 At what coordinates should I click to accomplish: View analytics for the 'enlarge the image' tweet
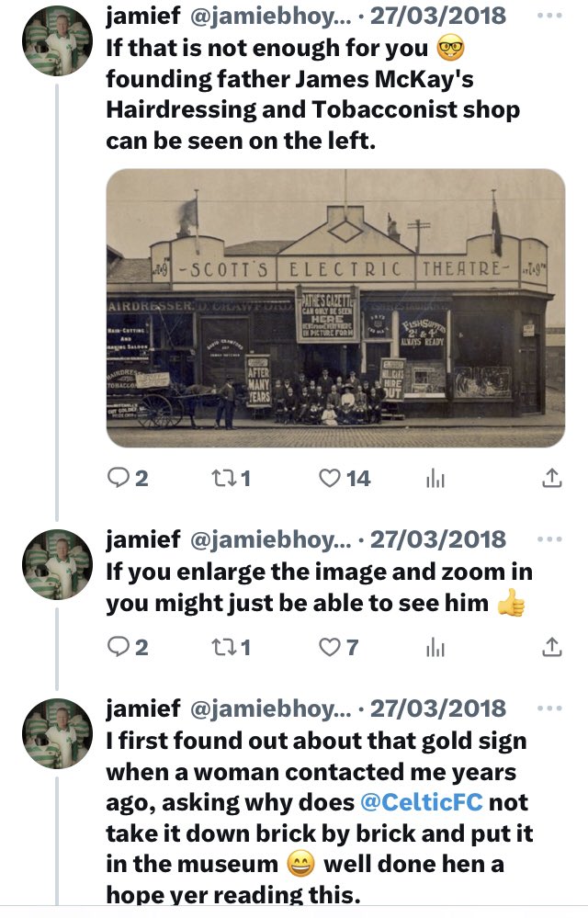pyautogui.click(x=435, y=648)
